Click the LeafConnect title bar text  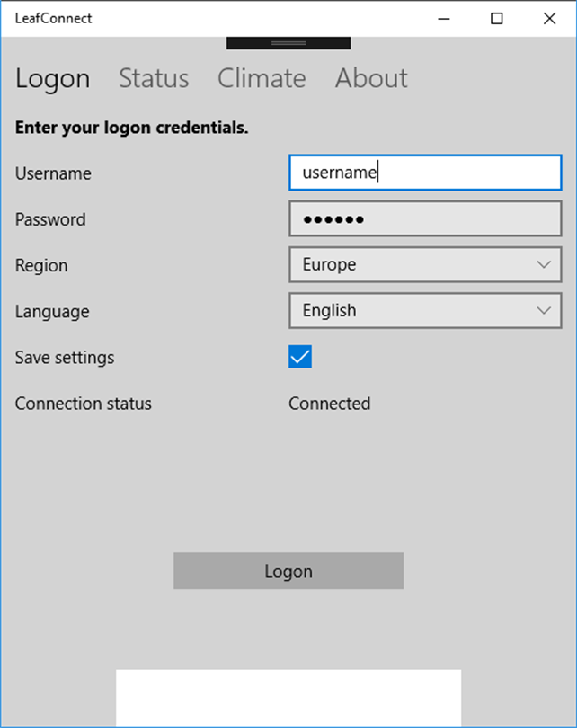tap(53, 19)
